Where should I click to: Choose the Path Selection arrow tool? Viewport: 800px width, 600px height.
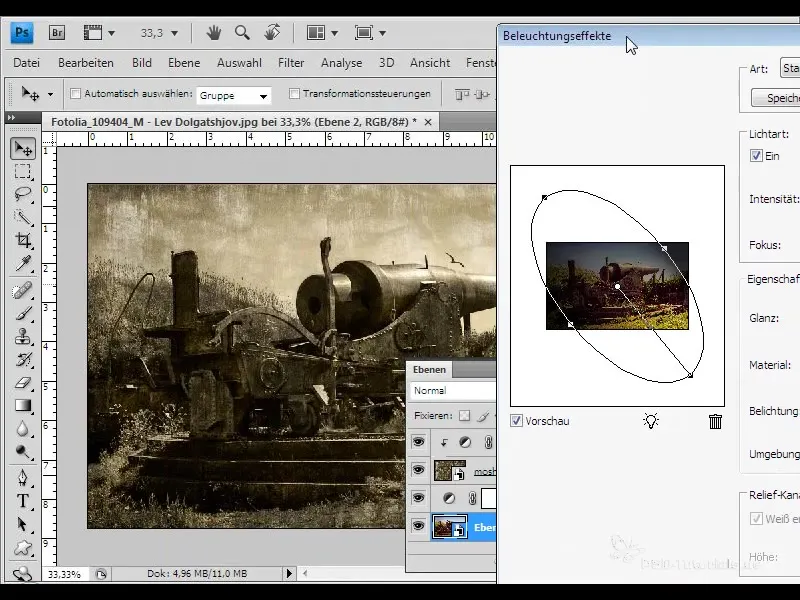[x=23, y=524]
